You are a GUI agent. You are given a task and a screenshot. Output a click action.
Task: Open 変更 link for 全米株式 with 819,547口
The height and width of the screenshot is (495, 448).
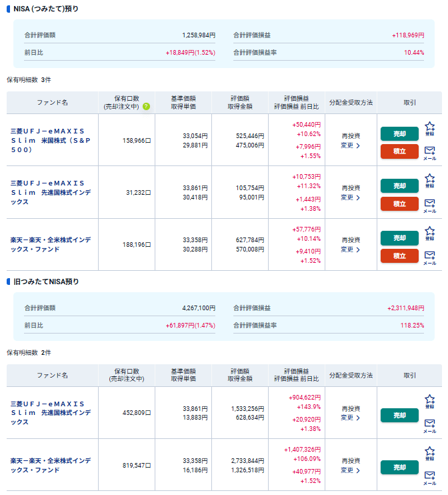(x=350, y=470)
